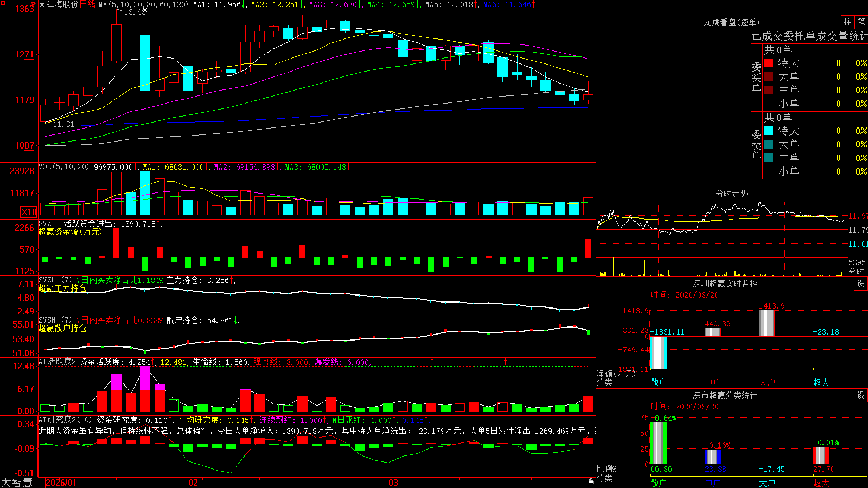This screenshot has width=868, height=488.
Task: Click the 委买单 vertical label
Action: click(756, 77)
